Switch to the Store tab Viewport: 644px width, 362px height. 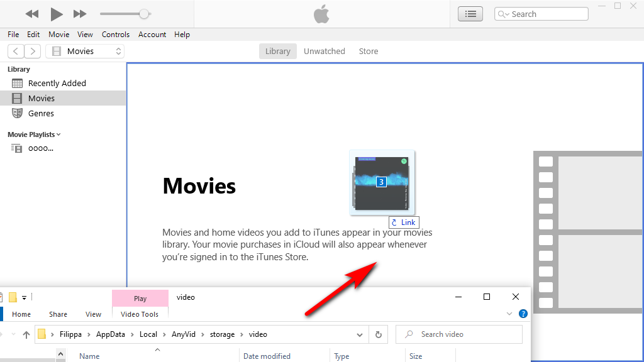pos(369,52)
